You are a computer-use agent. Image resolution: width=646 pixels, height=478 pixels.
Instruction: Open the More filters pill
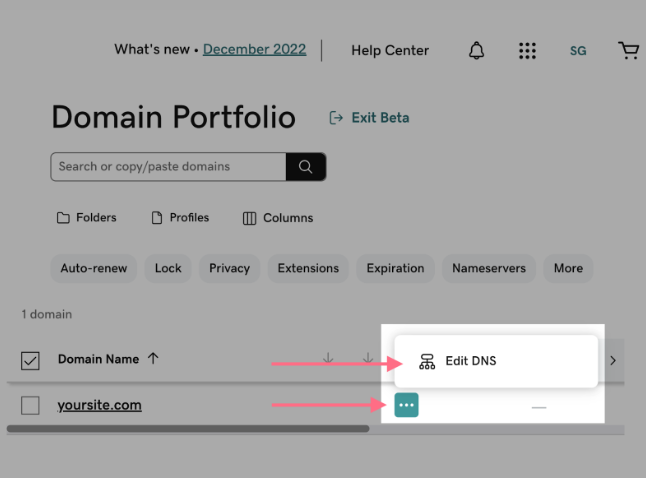tap(568, 268)
